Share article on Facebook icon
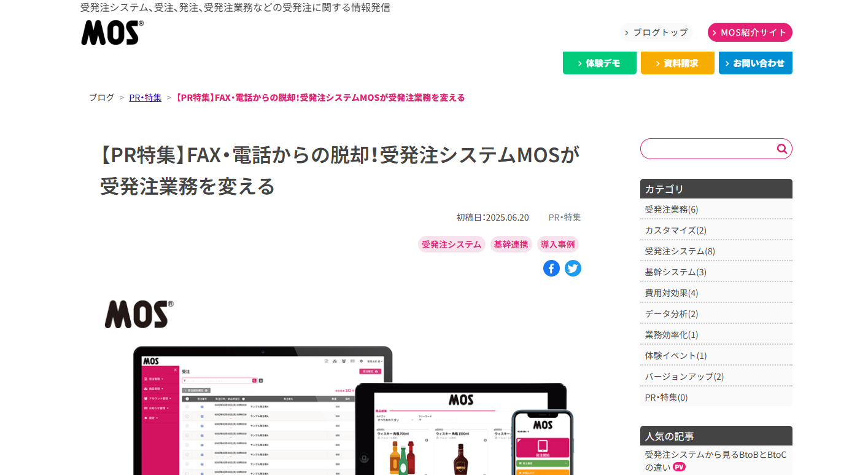 [x=551, y=269]
